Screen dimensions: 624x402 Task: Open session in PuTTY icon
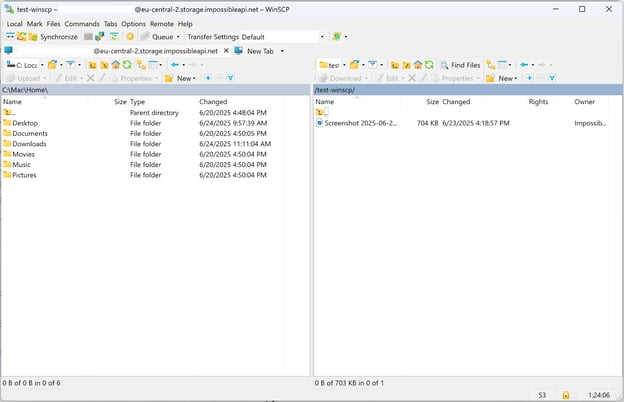click(99, 37)
